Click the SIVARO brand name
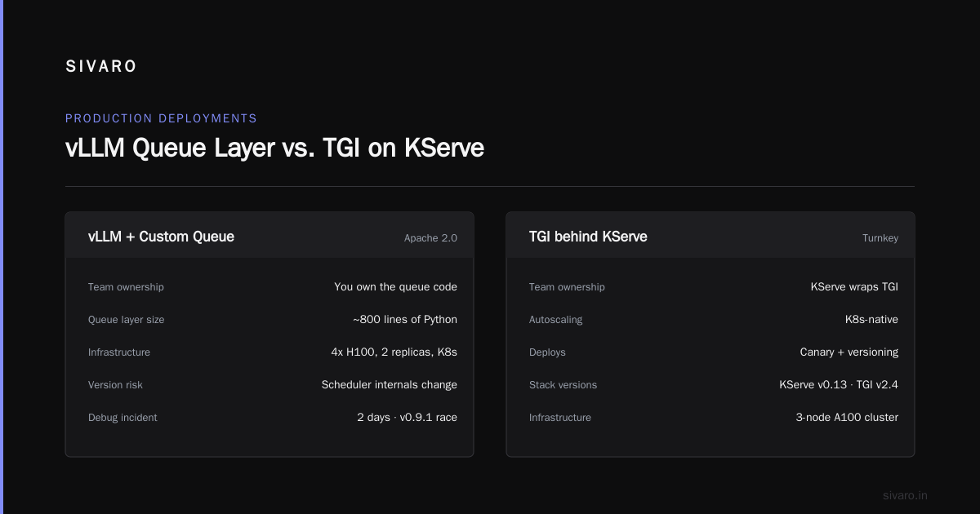This screenshot has height=514, width=980. pos(101,67)
